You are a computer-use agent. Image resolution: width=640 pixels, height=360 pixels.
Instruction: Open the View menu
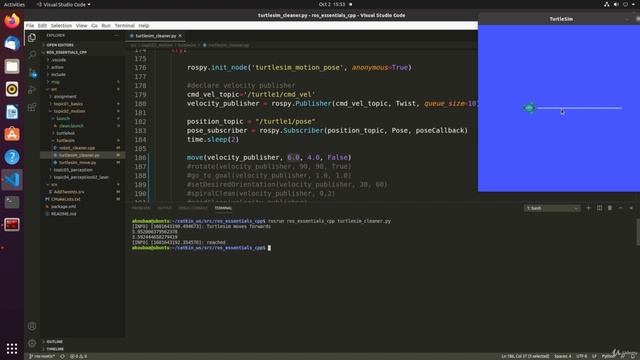click(81, 25)
